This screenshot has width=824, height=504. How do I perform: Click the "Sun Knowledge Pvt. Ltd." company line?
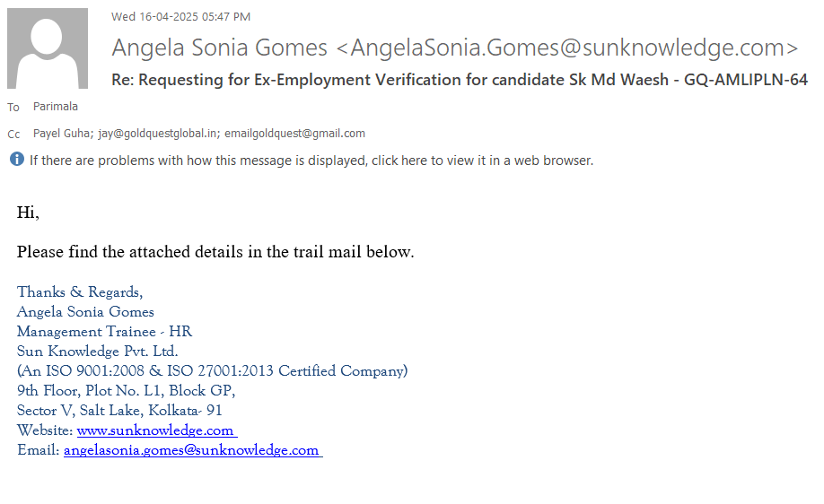(97, 352)
